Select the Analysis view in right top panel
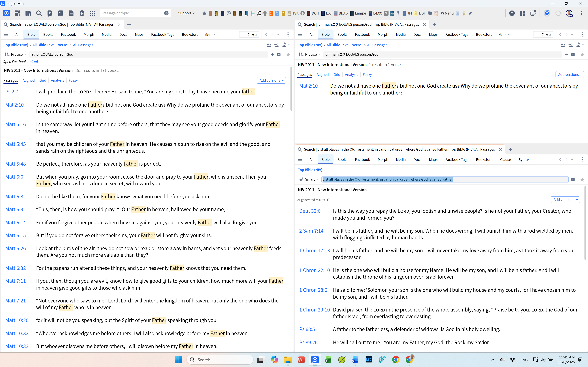588x367 pixels. 351,74
